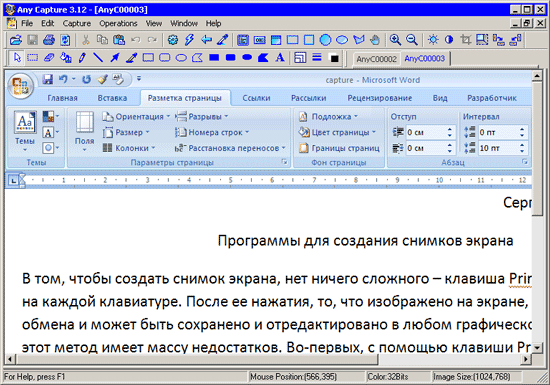
Task: Click the Paste clipboard icon
Action: (x=119, y=40)
